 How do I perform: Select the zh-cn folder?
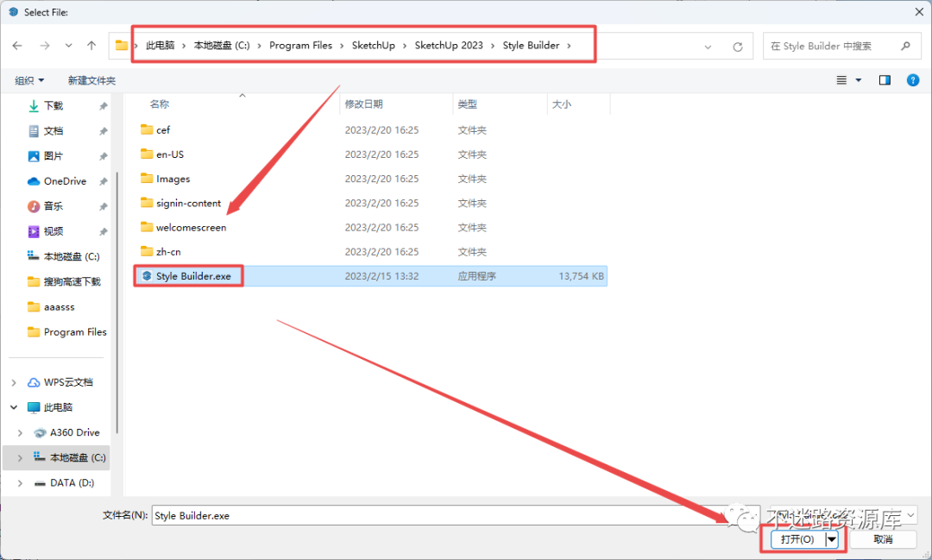click(x=161, y=251)
